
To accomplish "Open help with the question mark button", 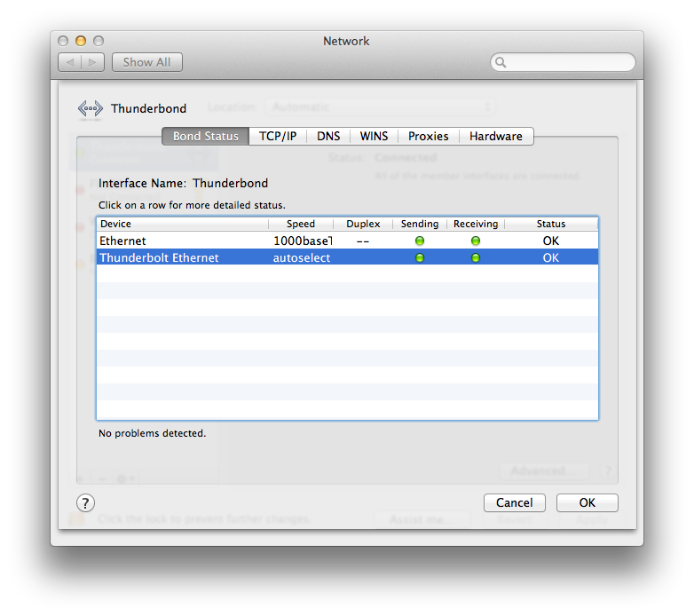I will point(85,503).
